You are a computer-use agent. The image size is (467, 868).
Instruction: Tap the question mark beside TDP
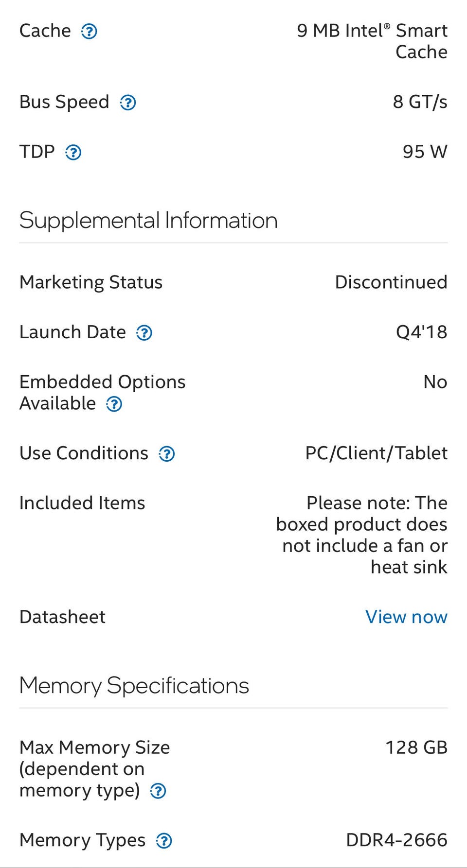click(x=73, y=153)
